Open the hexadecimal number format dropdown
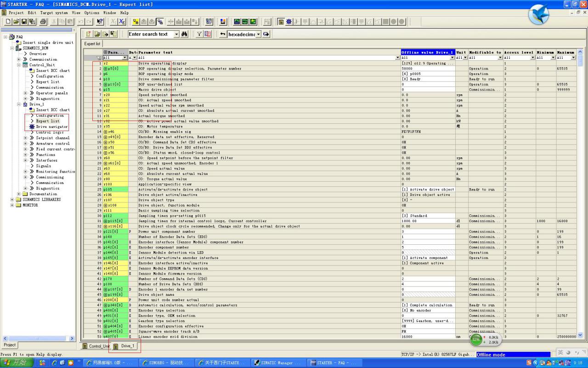The width and height of the screenshot is (588, 368). pos(258,34)
